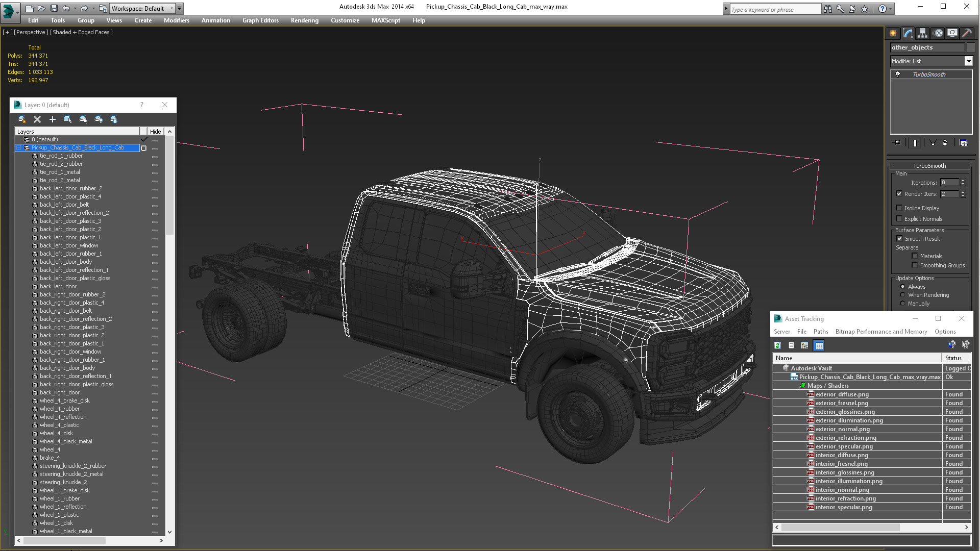Enable Separate by Smoothing Groups checkbox
980x551 pixels.
tap(915, 265)
